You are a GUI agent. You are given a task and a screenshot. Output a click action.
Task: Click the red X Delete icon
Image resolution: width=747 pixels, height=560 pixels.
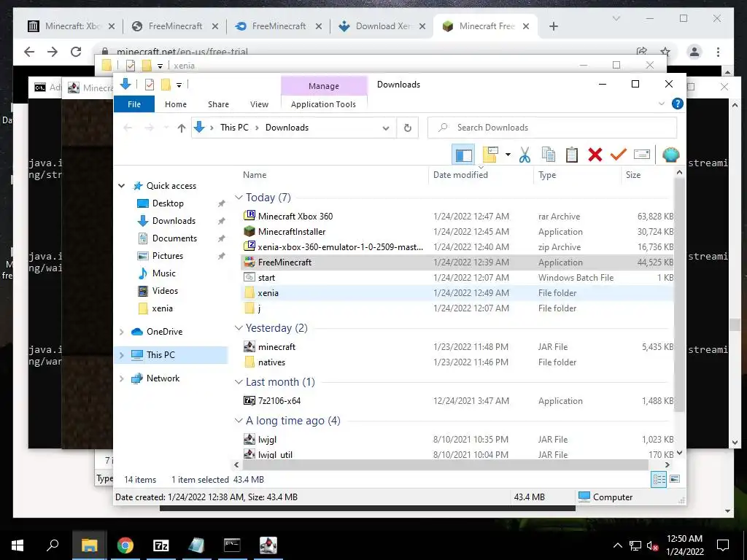point(595,155)
